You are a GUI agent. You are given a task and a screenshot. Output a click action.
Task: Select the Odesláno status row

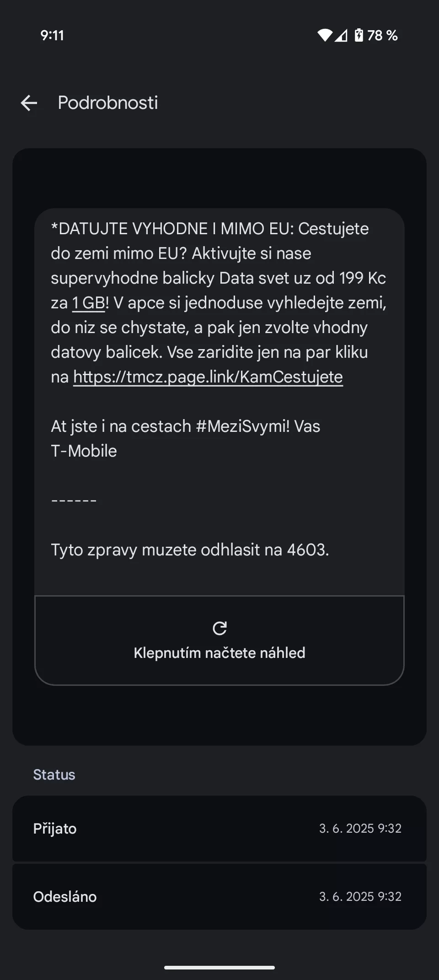pos(219,897)
